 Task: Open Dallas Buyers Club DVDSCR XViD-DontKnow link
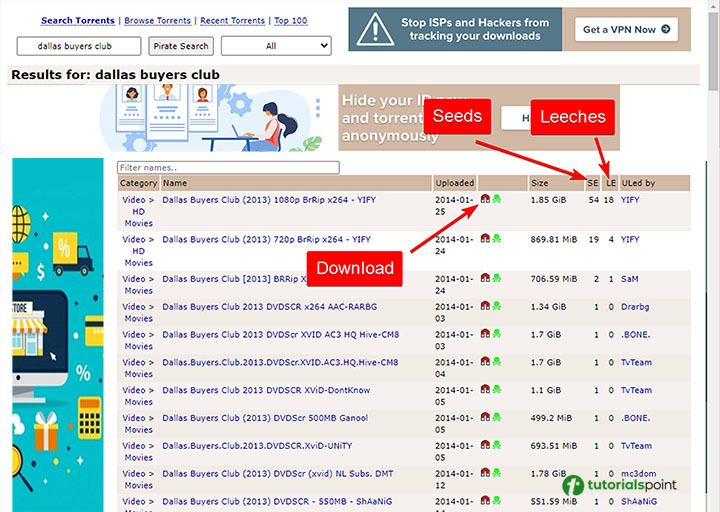point(266,390)
